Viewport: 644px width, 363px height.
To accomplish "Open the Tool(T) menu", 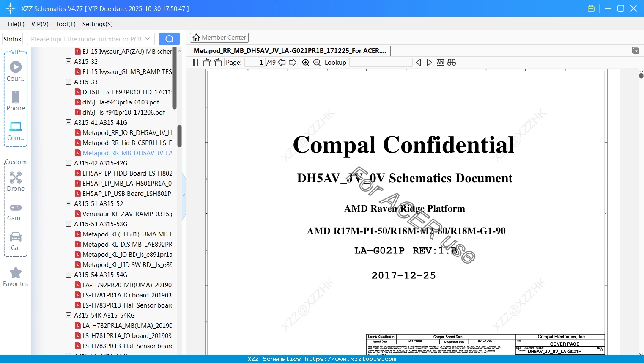I will click(66, 24).
